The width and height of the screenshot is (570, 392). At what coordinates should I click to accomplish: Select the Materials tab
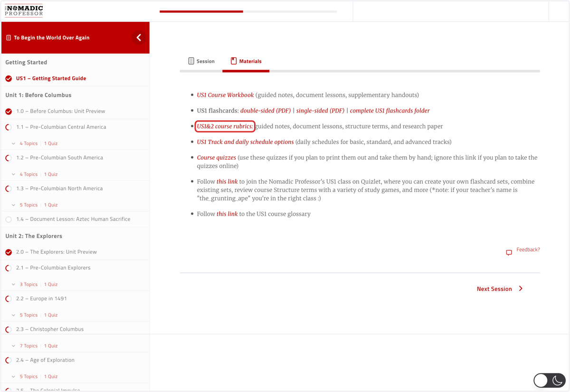click(x=246, y=61)
